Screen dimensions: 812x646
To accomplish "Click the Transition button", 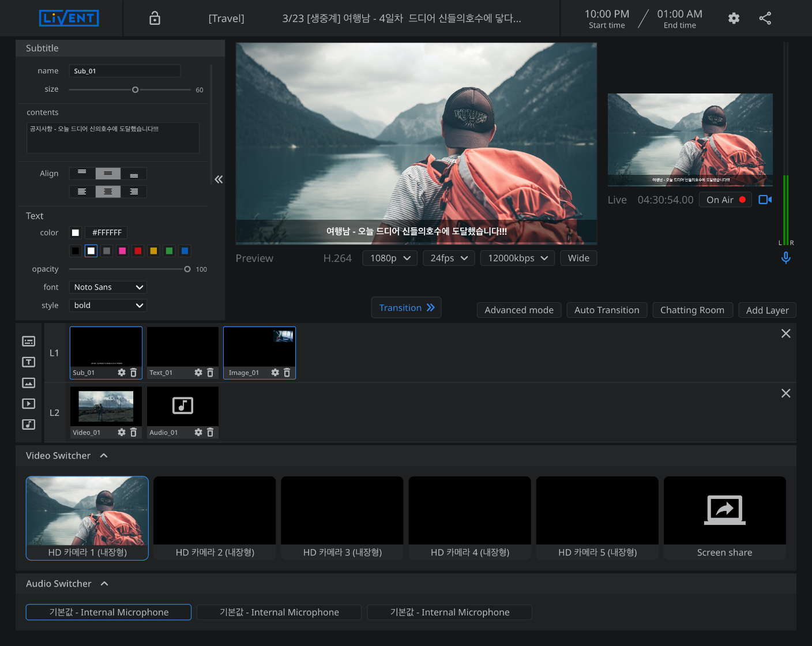I will tap(406, 307).
